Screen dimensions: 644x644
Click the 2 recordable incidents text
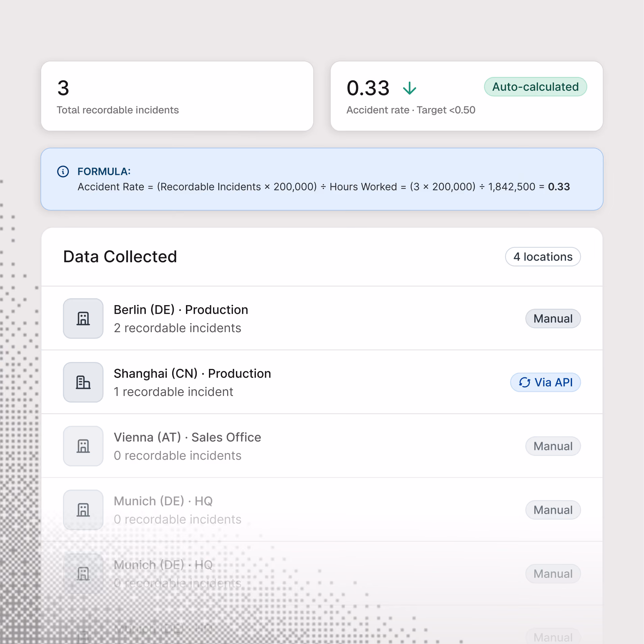click(178, 328)
